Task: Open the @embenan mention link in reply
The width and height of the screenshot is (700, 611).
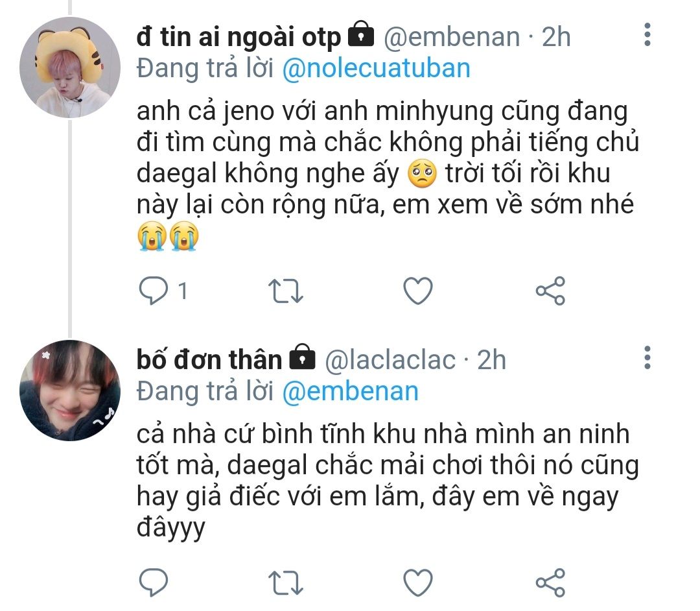Action: tap(350, 391)
